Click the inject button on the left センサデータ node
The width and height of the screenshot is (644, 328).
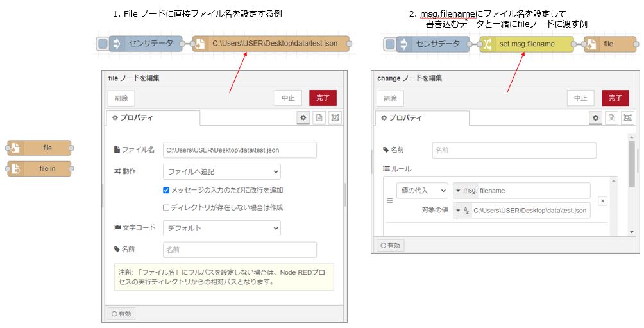(103, 44)
